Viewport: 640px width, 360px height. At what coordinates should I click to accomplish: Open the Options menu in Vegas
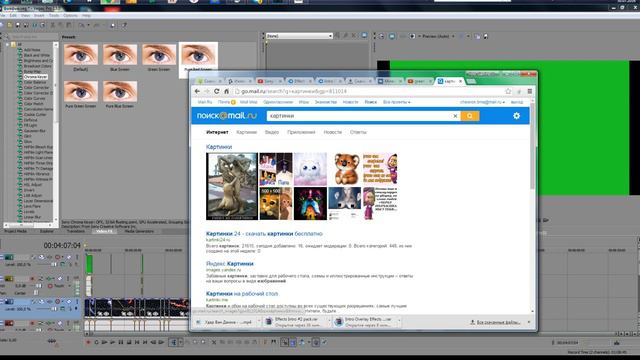(70, 16)
